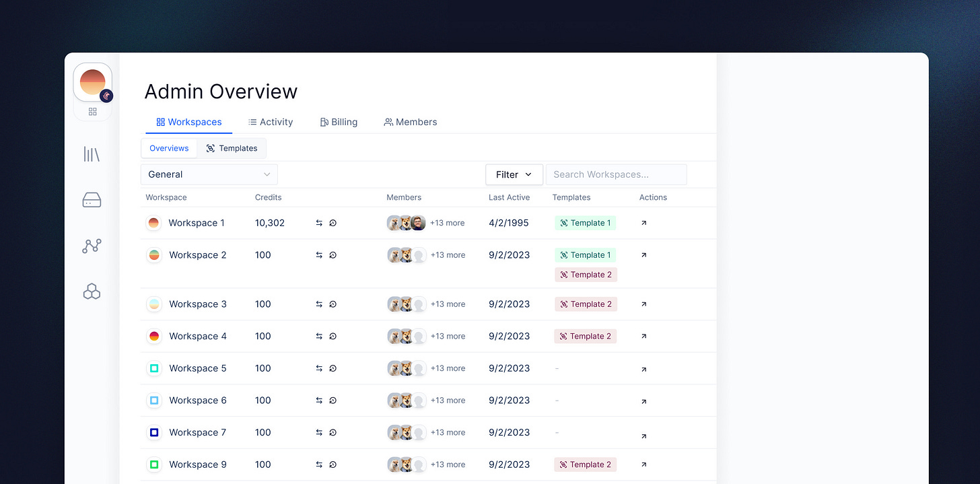The image size is (980, 484).
Task: Click '+13 more' members for Workspace 5
Action: tap(448, 368)
